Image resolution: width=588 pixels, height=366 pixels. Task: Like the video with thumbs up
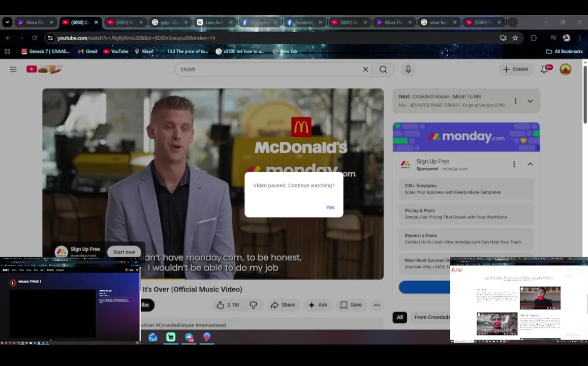[228, 305]
